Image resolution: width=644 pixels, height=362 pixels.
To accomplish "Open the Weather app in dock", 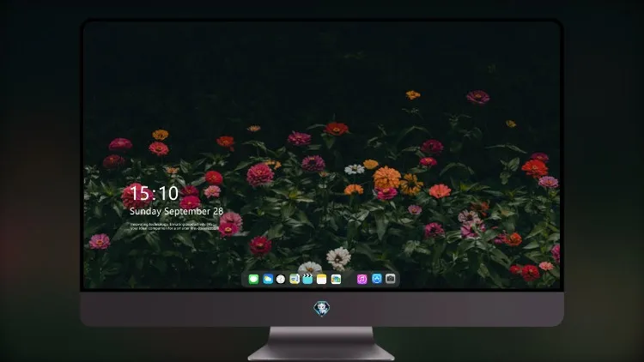I will click(x=268, y=279).
